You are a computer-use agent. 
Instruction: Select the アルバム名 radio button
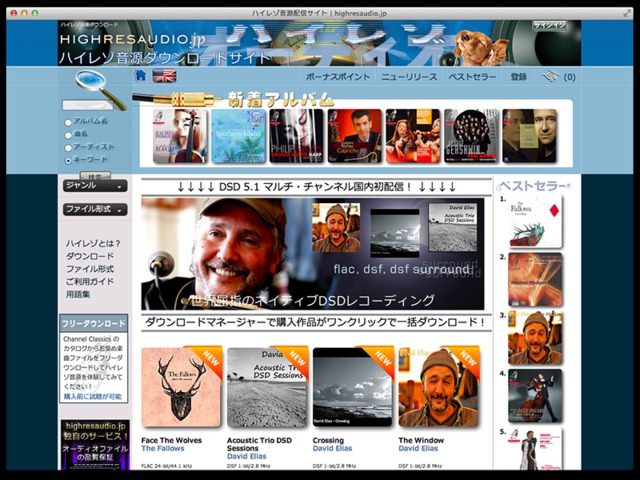68,122
